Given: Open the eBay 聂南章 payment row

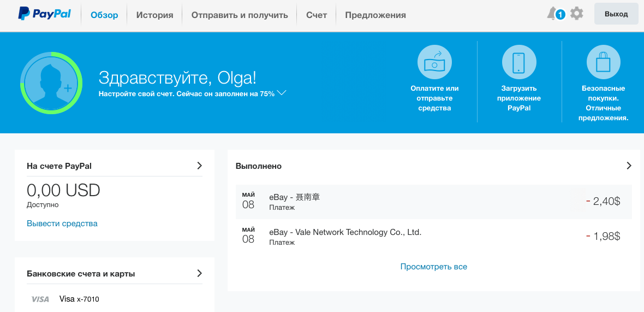Looking at the screenshot, I should [434, 202].
